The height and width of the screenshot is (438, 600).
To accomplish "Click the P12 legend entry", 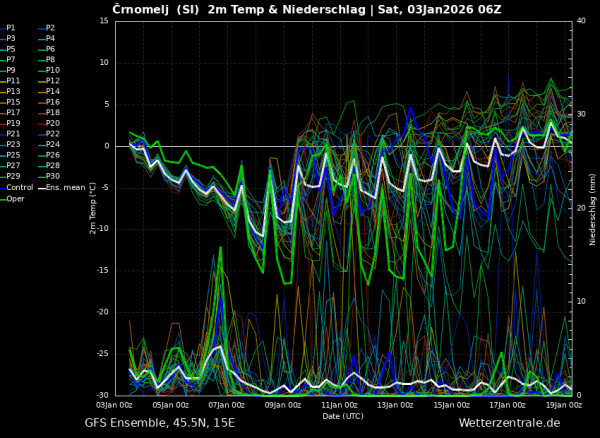I will coord(49,81).
